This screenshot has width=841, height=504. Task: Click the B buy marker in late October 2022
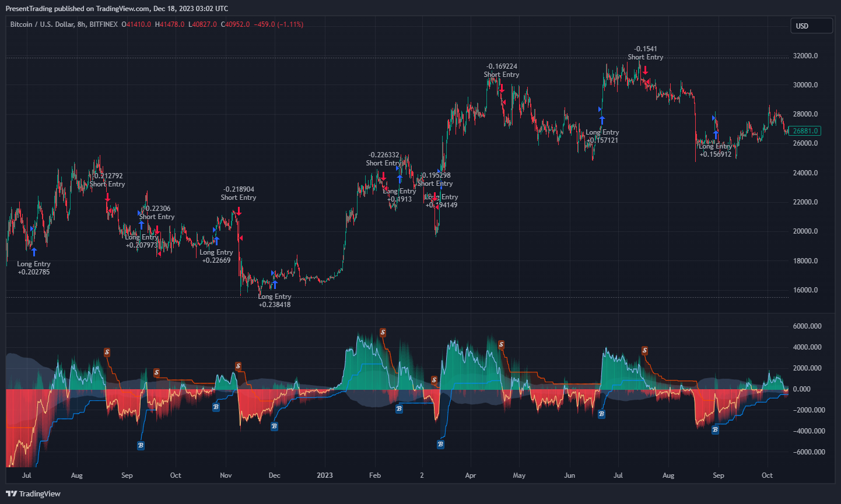[216, 407]
